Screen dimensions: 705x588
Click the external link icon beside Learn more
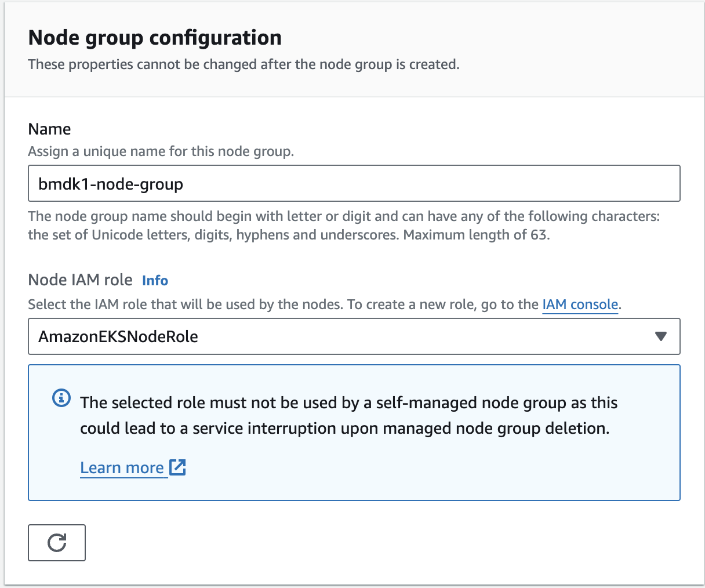pyautogui.click(x=177, y=467)
